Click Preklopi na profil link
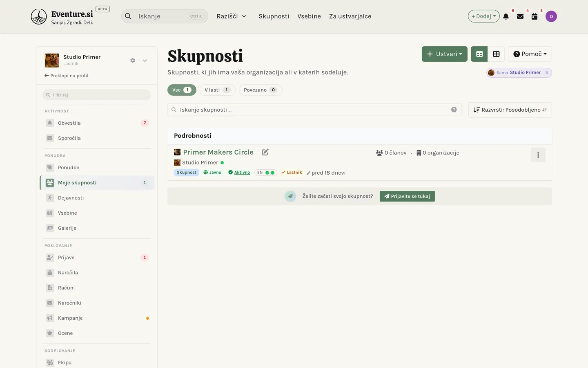Screen dimensions: 588x368 click(66, 76)
